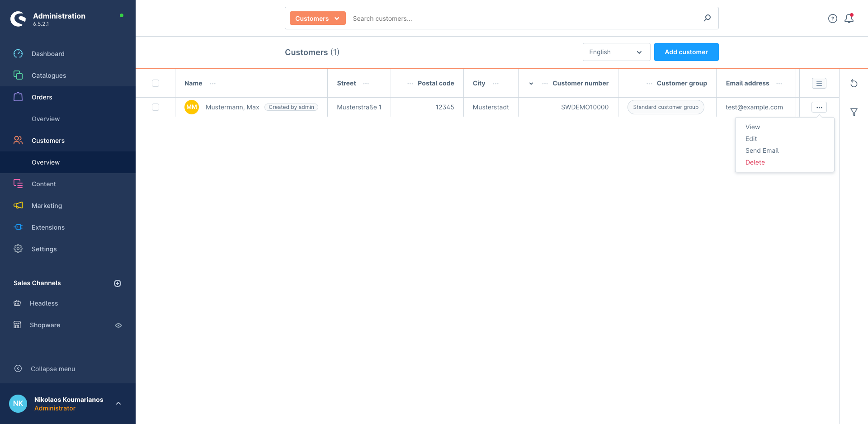Click the Extensions plug icon
The width and height of the screenshot is (868, 424).
[18, 227]
